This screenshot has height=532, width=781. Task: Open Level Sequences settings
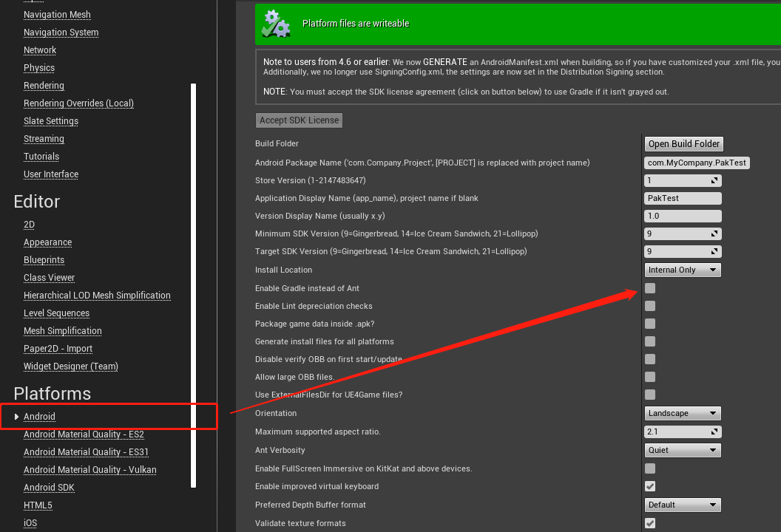coord(56,313)
